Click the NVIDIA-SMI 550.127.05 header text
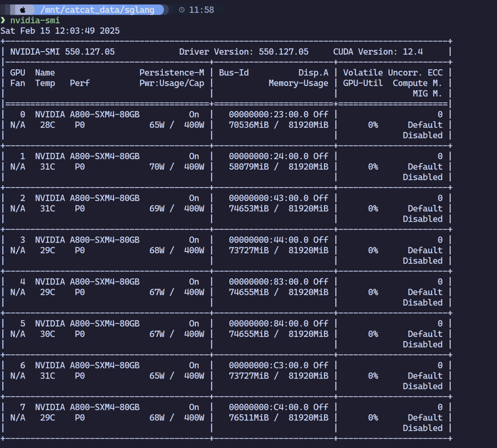Image resolution: width=497 pixels, height=448 pixels. click(x=63, y=52)
